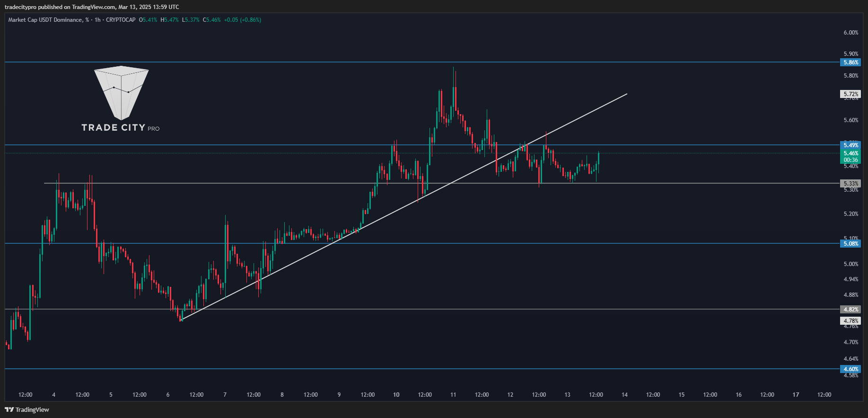The width and height of the screenshot is (868, 418).
Task: Click the 5.20% axis tick value
Action: click(x=851, y=214)
